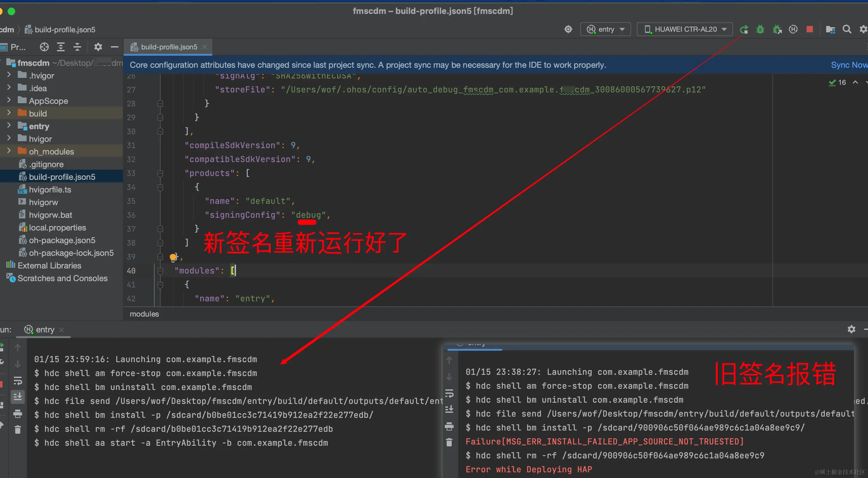The height and width of the screenshot is (478, 868).
Task: Click fold toggle at products line 33
Action: point(160,173)
